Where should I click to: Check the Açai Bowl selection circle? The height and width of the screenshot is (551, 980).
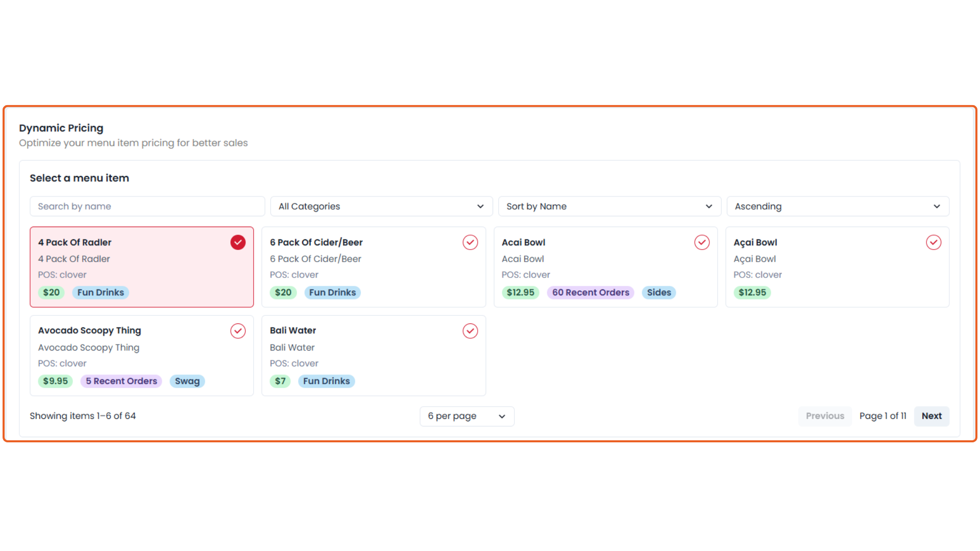point(934,242)
